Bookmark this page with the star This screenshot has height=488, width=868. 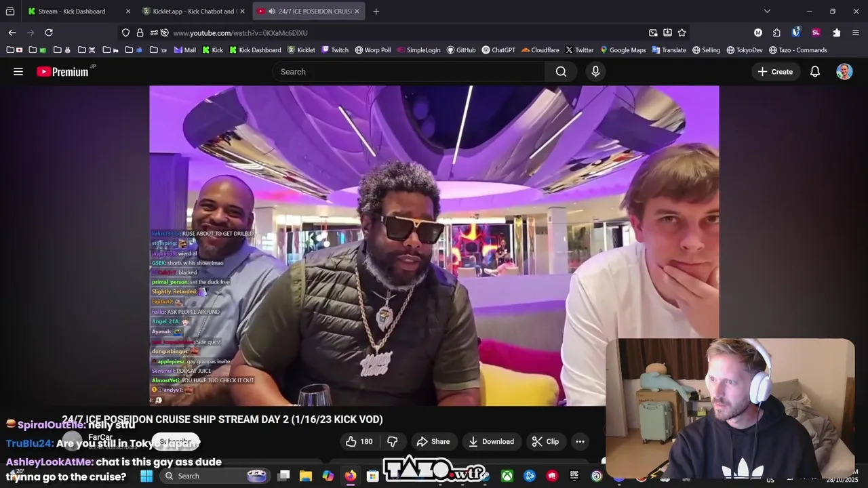pyautogui.click(x=682, y=33)
